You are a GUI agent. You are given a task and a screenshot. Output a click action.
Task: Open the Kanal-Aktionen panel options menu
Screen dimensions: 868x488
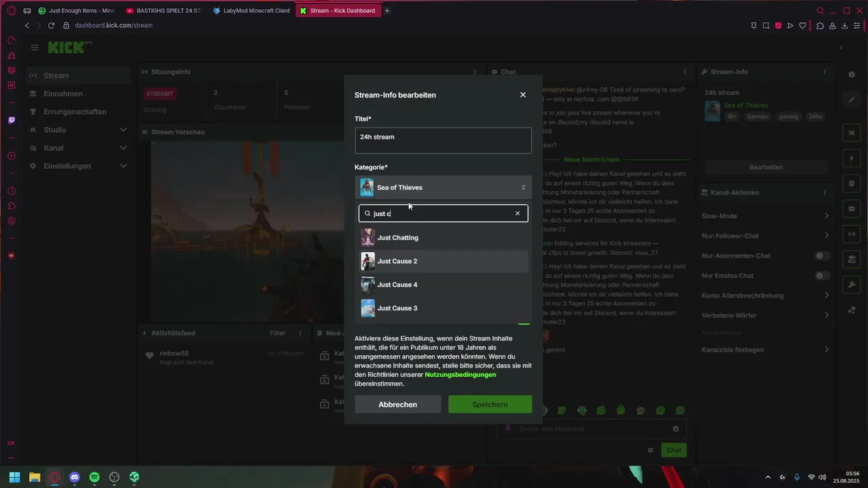coord(825,192)
